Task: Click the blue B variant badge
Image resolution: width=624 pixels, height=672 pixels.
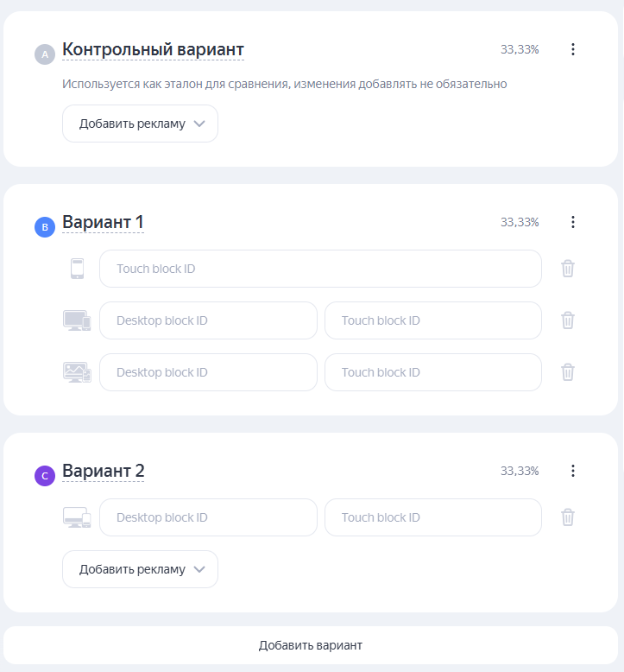Action: (45, 227)
